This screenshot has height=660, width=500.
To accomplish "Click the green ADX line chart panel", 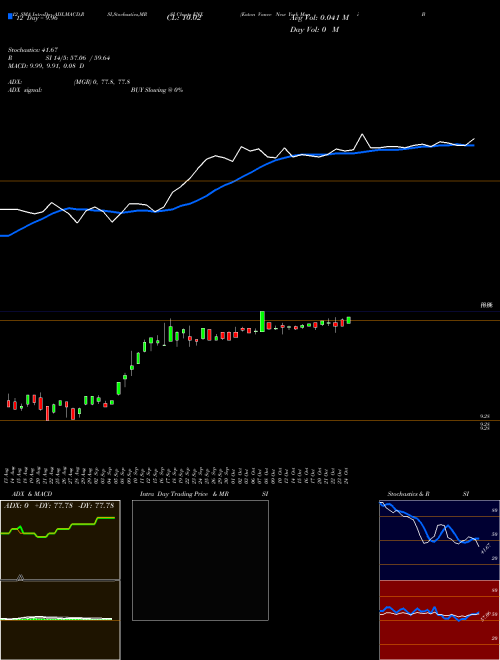I will [x=60, y=540].
